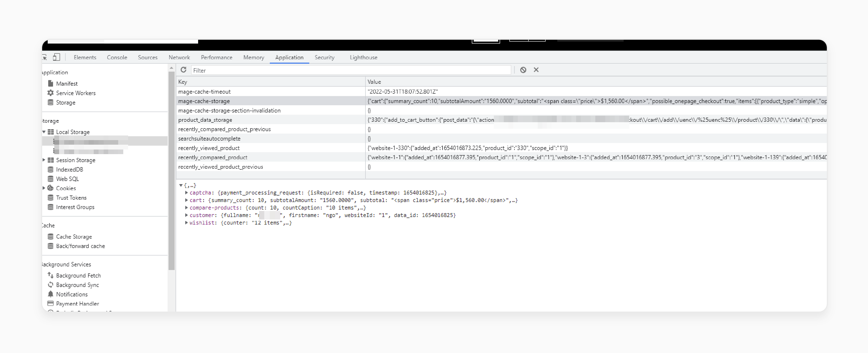Image resolution: width=868 pixels, height=353 pixels.
Task: Expand the wishlist object in preview
Action: [186, 222]
